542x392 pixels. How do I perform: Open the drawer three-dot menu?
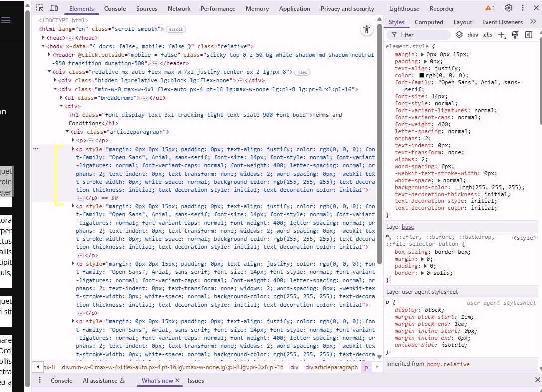tap(40, 380)
